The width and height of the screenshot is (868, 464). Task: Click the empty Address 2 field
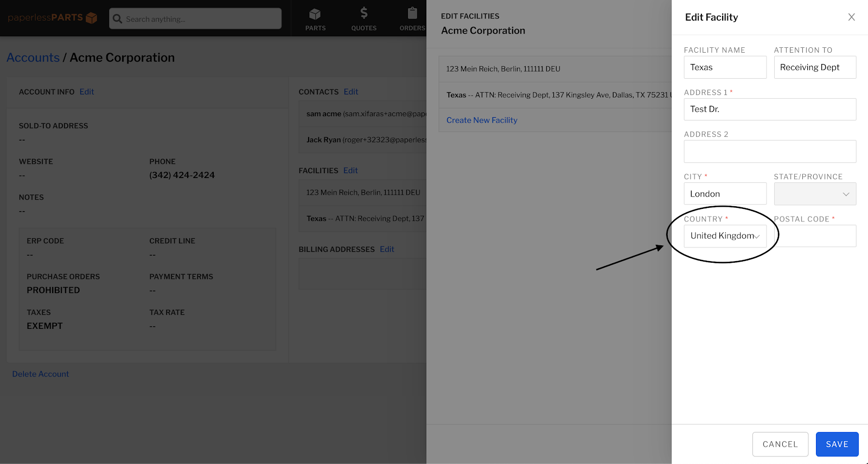tap(770, 151)
